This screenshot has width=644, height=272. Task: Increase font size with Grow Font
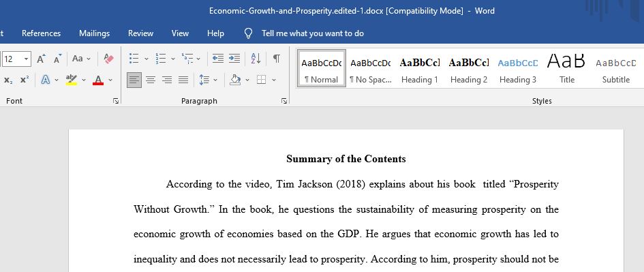click(x=41, y=59)
